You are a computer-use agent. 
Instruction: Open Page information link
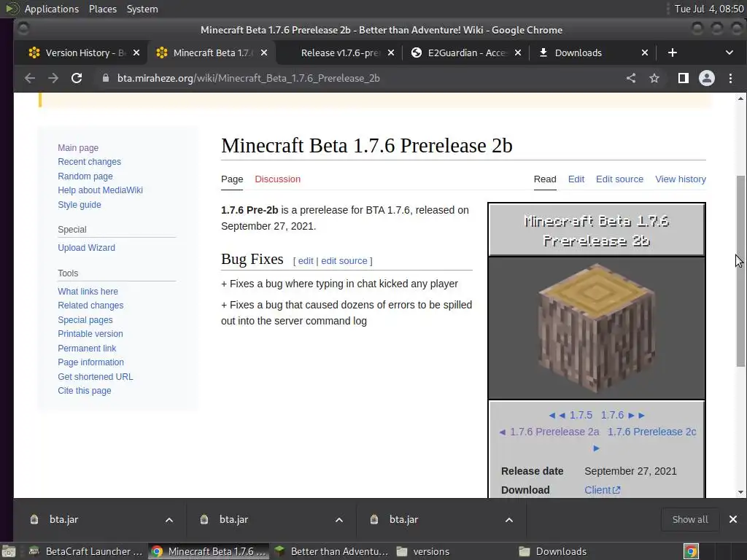(x=90, y=362)
